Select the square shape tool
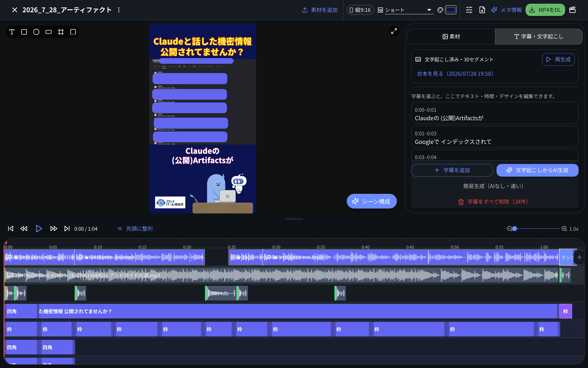 pos(24,32)
